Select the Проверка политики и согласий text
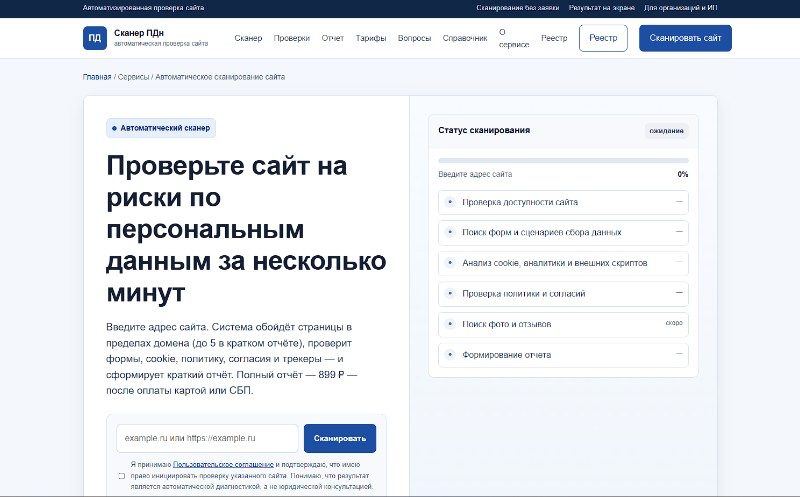The width and height of the screenshot is (800, 497). click(x=523, y=294)
